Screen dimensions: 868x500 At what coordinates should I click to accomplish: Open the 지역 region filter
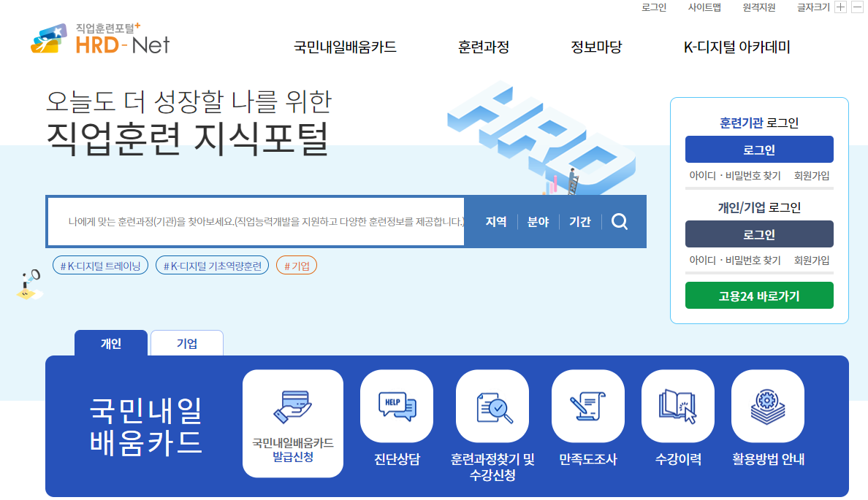click(496, 222)
